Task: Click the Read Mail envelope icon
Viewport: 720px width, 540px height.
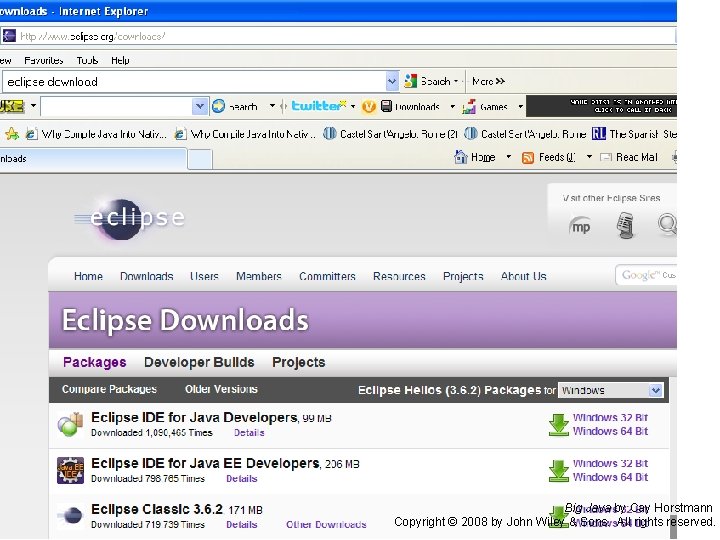Action: point(606,158)
